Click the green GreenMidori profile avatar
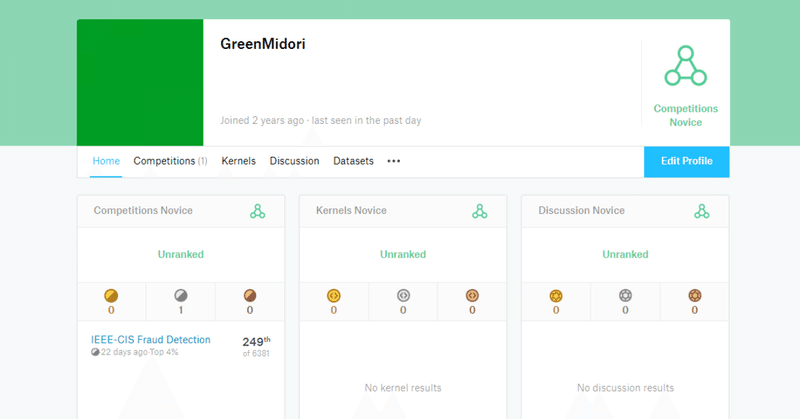 coord(140,83)
